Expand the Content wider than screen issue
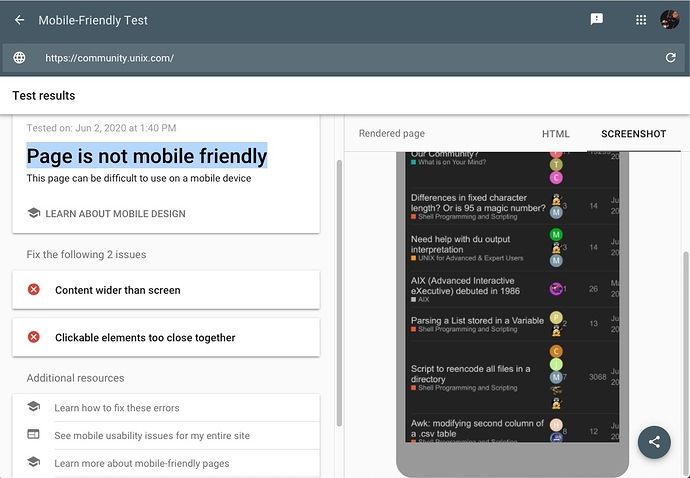The width and height of the screenshot is (690, 478). (x=166, y=290)
